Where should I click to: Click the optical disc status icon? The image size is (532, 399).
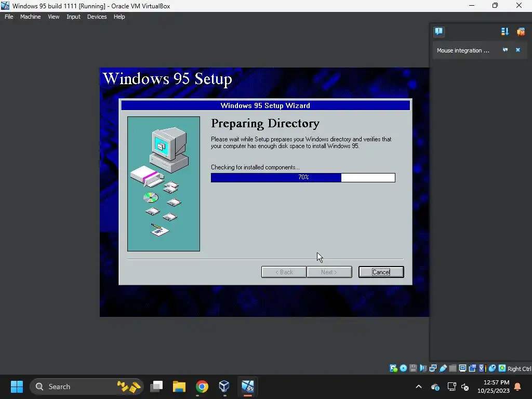403,368
